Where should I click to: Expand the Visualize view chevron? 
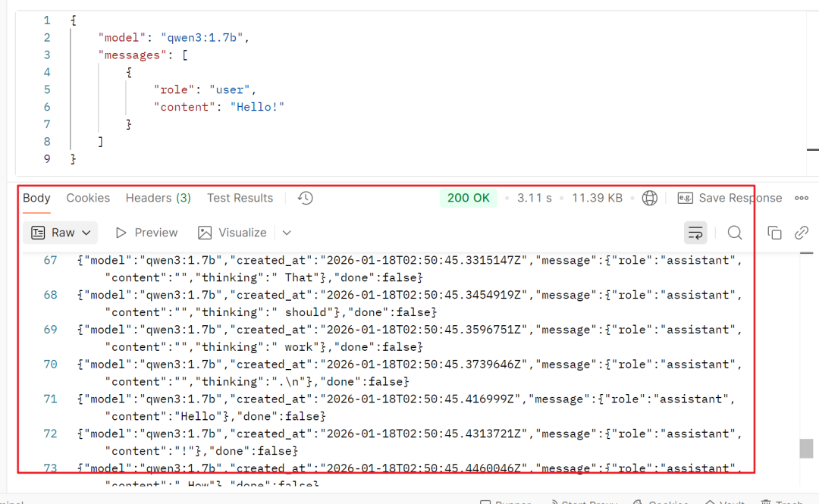[x=286, y=233]
